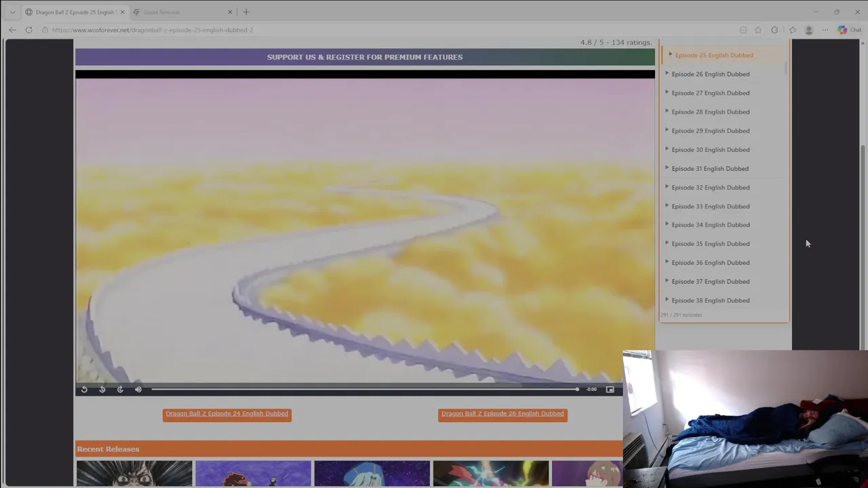Image resolution: width=868 pixels, height=488 pixels.
Task: Click the 291 / 291 episodes count text
Action: click(x=682, y=314)
